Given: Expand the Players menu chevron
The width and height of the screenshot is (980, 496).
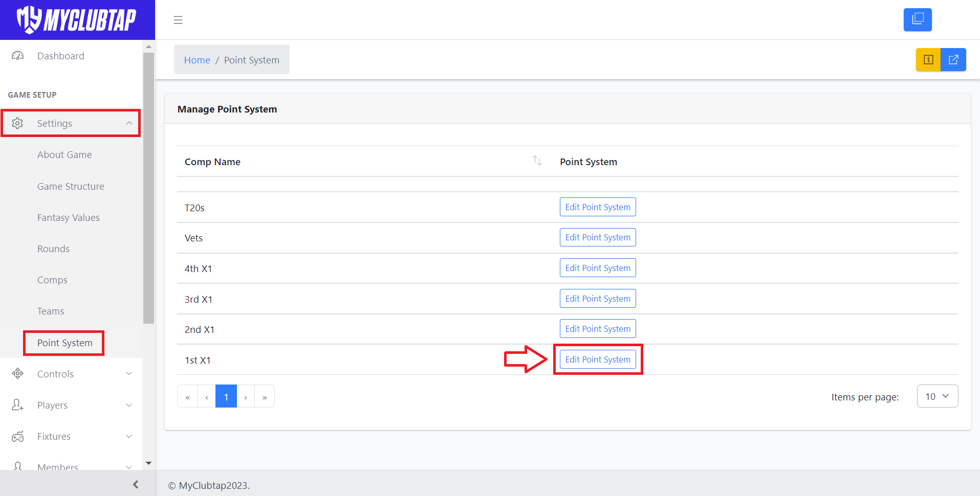Looking at the screenshot, I should point(129,405).
